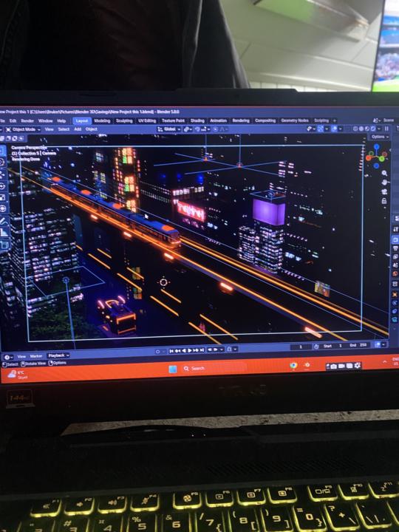Viewport: 399px width, 532px height.
Task: Toggle the camera view icon in viewport
Action: click(384, 191)
